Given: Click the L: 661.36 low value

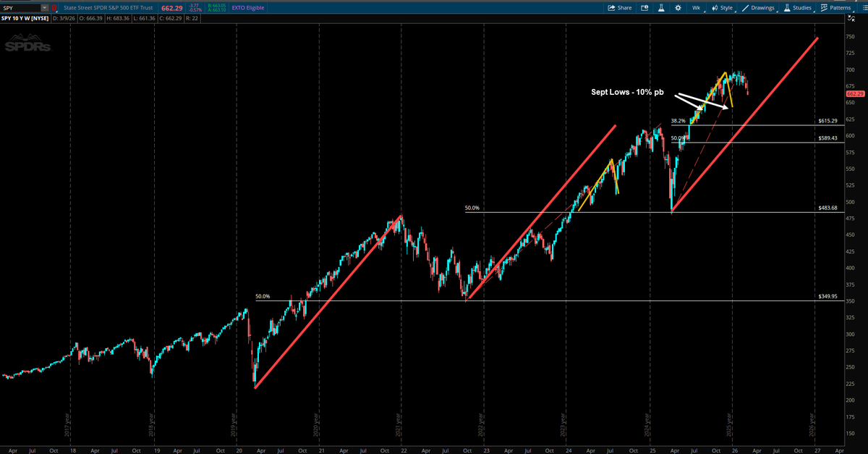Looking at the screenshot, I should click(x=145, y=19).
